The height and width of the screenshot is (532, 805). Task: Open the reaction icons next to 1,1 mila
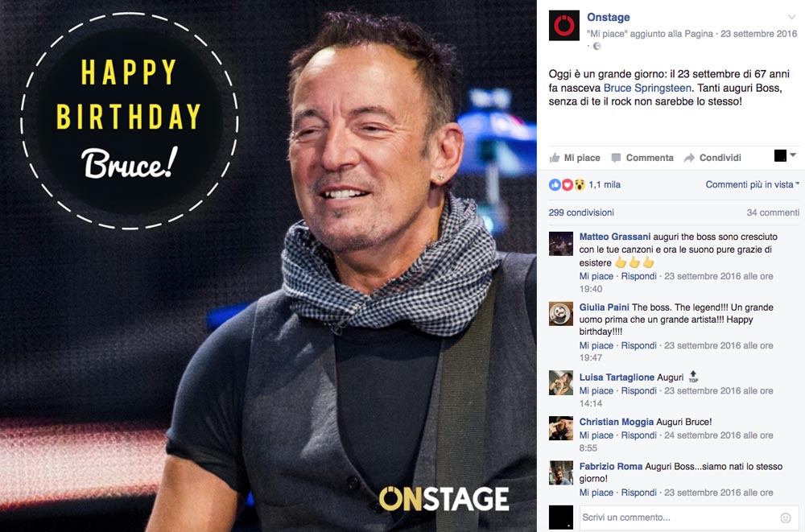coord(567,185)
